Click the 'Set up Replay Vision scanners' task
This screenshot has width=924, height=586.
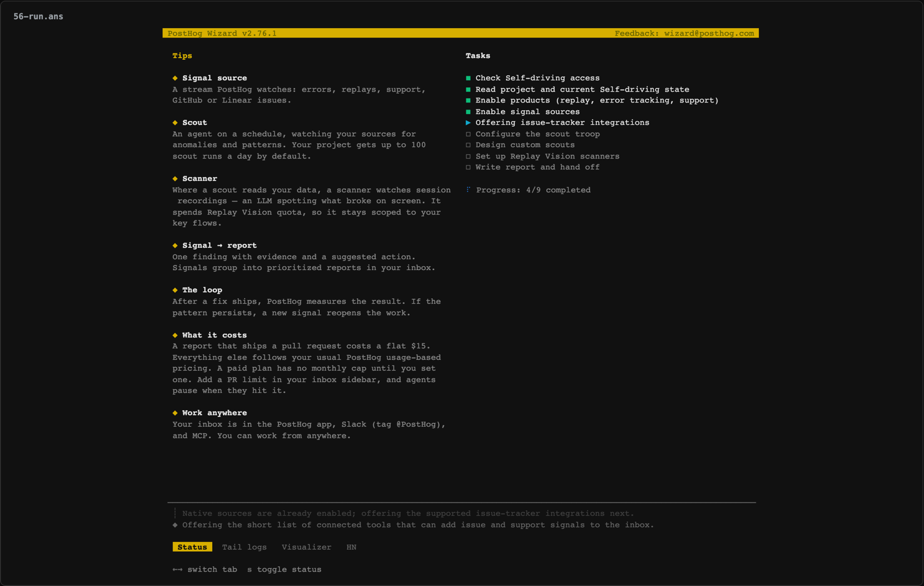coord(547,157)
